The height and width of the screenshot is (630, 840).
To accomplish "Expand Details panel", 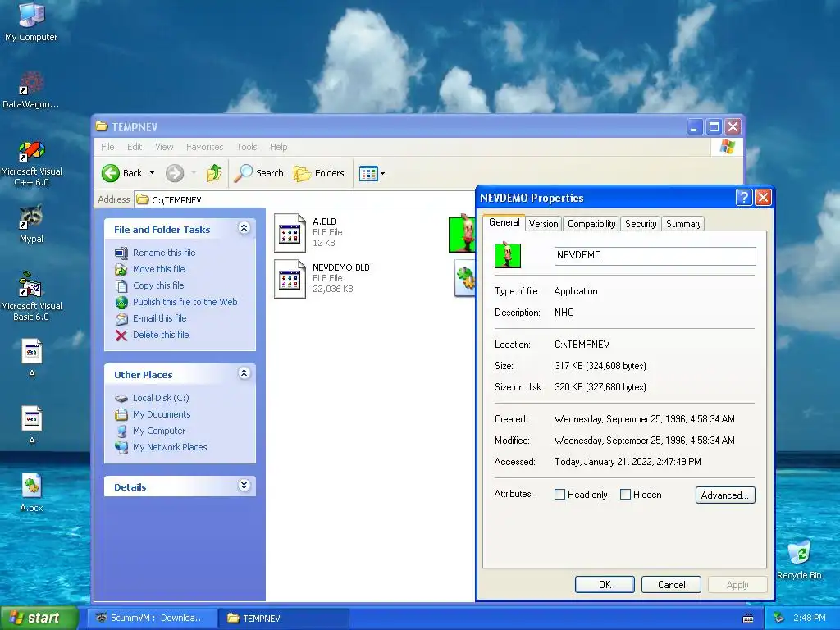I will 244,486.
